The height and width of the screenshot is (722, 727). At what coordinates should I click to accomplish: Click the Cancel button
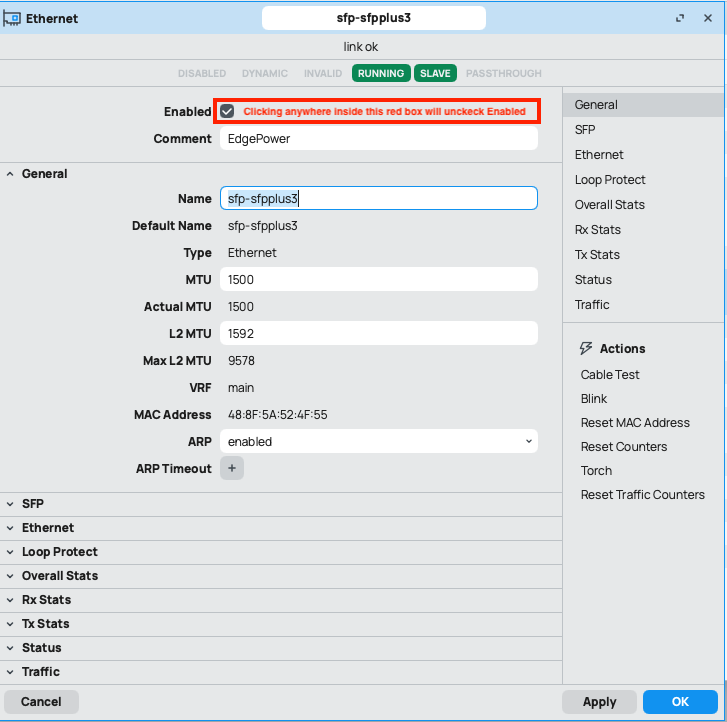[x=41, y=702]
